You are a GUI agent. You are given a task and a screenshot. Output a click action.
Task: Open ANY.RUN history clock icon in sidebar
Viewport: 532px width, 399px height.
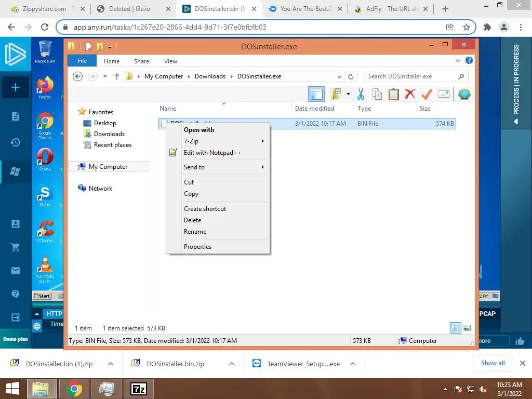coord(16,142)
